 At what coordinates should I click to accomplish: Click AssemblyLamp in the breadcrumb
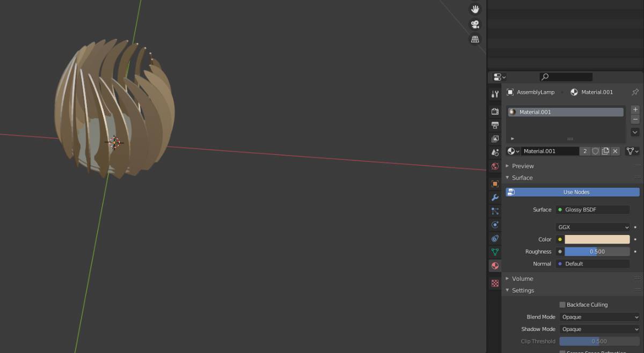point(536,92)
